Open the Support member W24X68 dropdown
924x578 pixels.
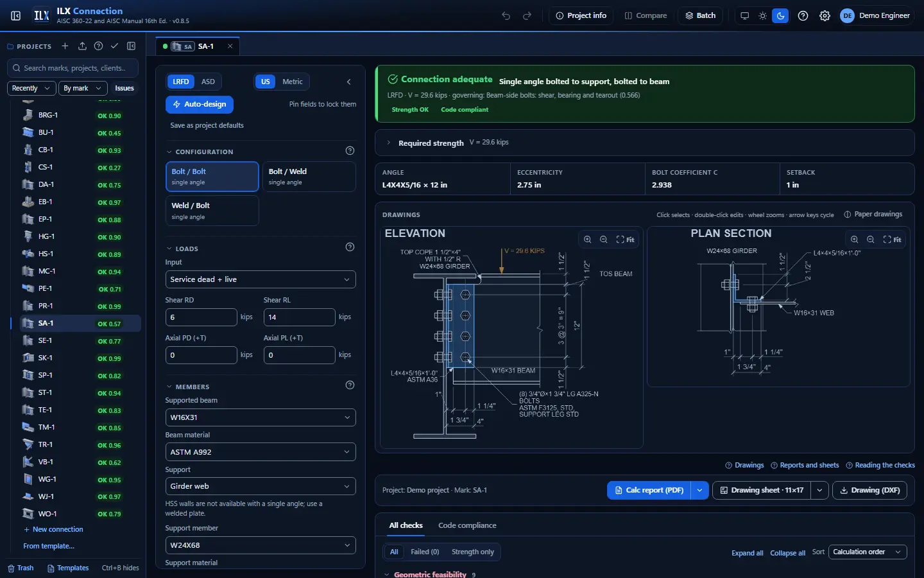pyautogui.click(x=261, y=545)
